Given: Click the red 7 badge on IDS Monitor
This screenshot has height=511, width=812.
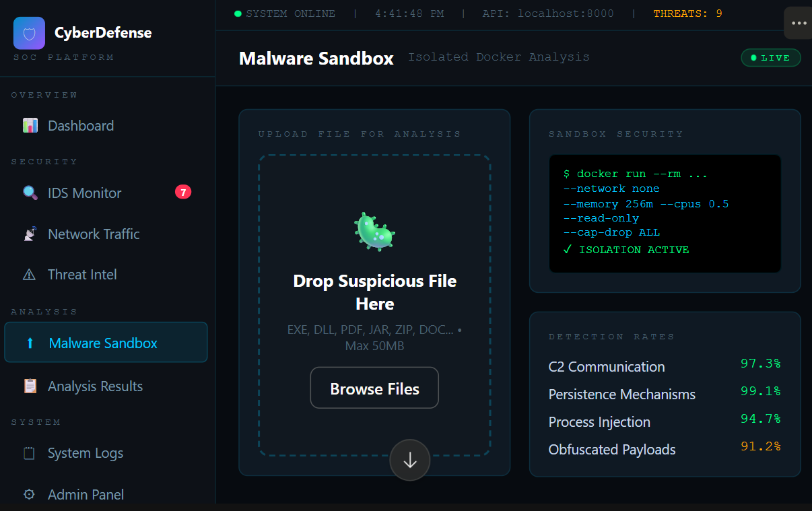Looking at the screenshot, I should tap(183, 192).
